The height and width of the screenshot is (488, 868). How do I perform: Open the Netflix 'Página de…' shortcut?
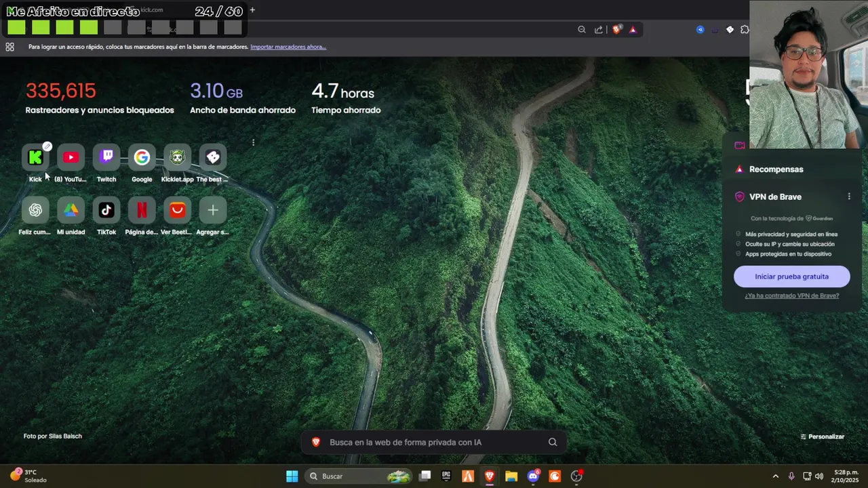pyautogui.click(x=142, y=210)
